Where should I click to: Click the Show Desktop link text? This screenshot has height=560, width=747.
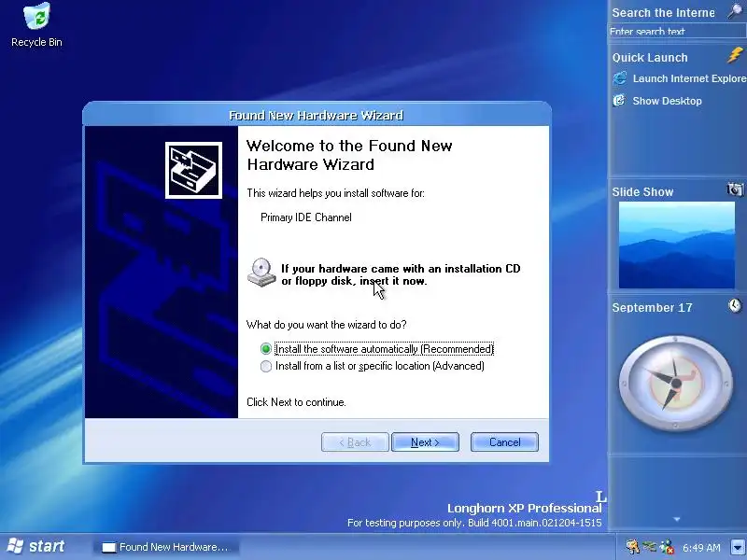click(667, 101)
